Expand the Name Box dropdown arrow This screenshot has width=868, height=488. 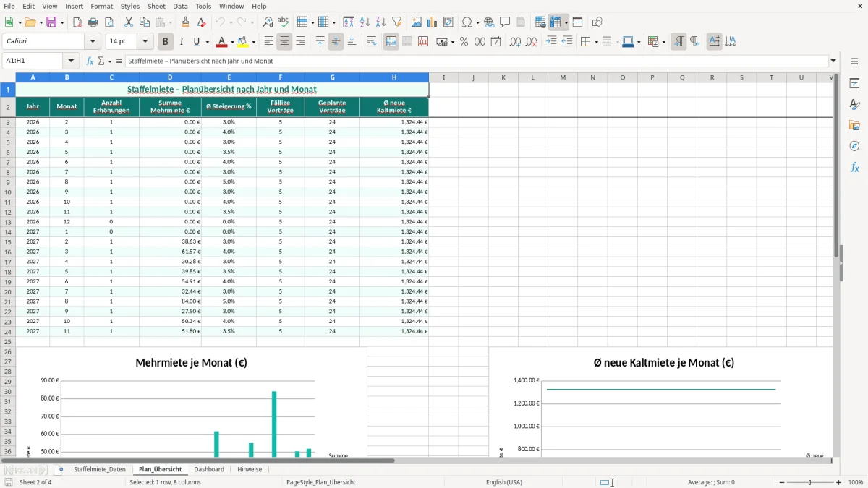71,61
